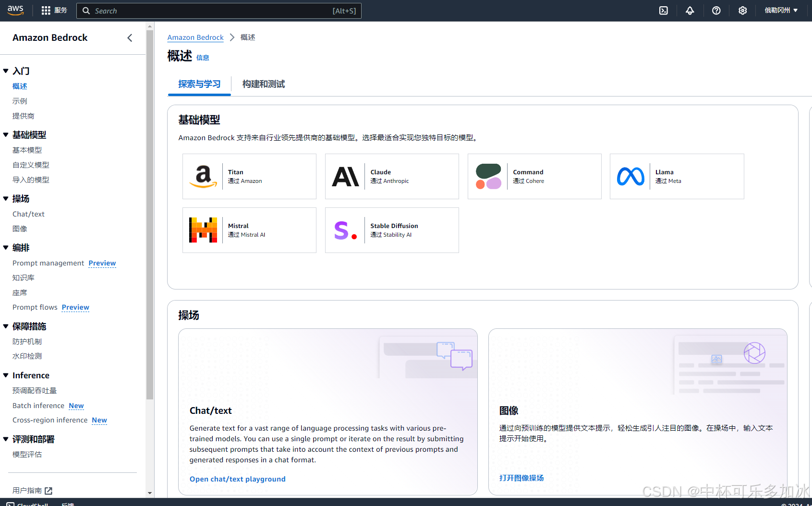Click the chat bubbles illustration in Chat/text card
Screen dimensions: 812x506
(x=454, y=356)
